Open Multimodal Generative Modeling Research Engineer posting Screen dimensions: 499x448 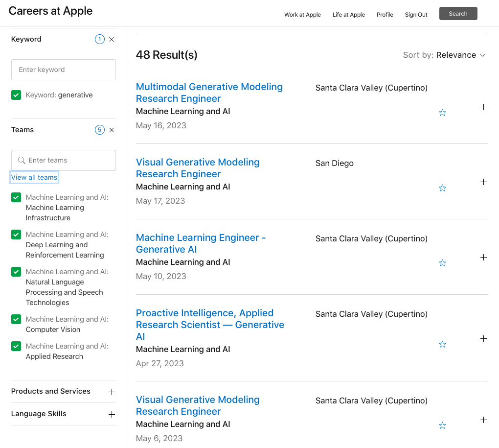[x=209, y=93]
